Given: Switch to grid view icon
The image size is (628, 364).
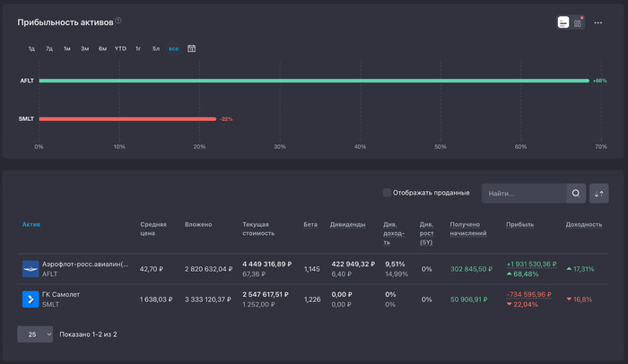Looking at the screenshot, I should coord(578,22).
